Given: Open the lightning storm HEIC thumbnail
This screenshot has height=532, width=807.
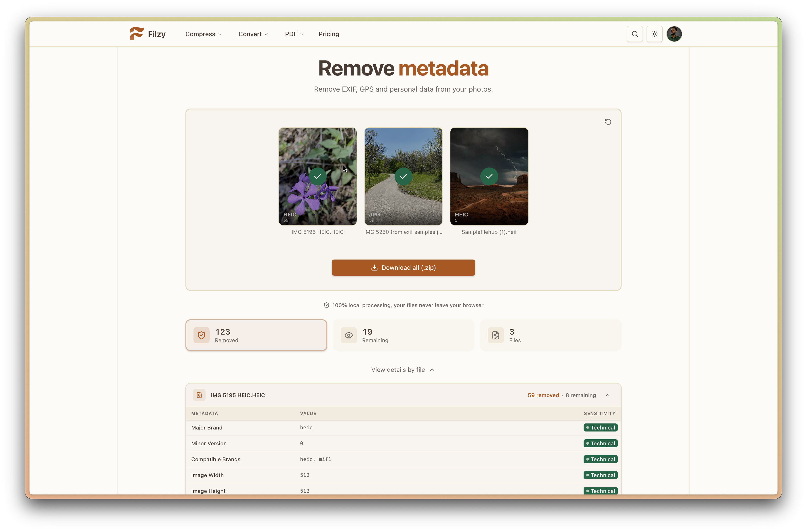Looking at the screenshot, I should (x=489, y=176).
